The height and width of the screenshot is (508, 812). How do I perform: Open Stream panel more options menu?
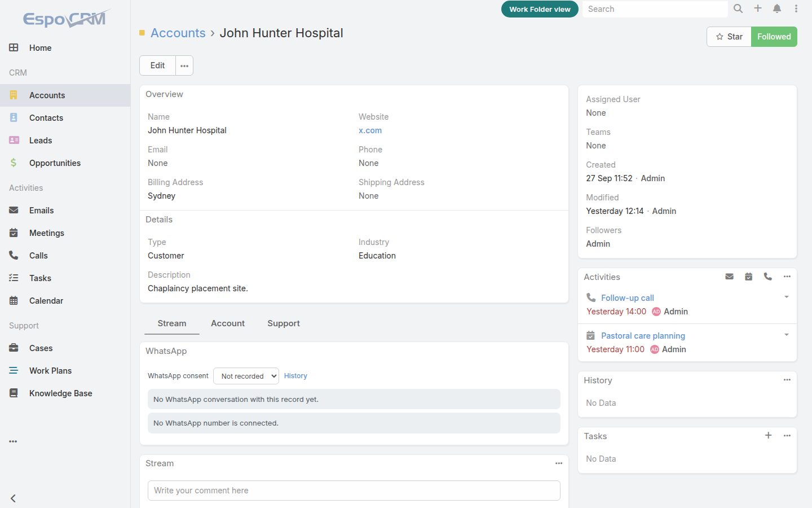pos(559,463)
